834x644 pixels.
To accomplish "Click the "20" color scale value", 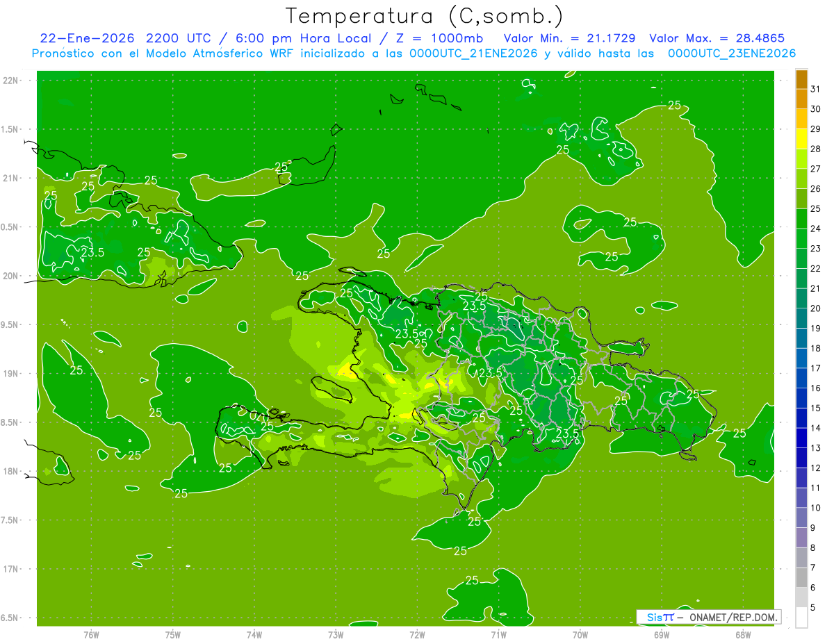I will [816, 308].
